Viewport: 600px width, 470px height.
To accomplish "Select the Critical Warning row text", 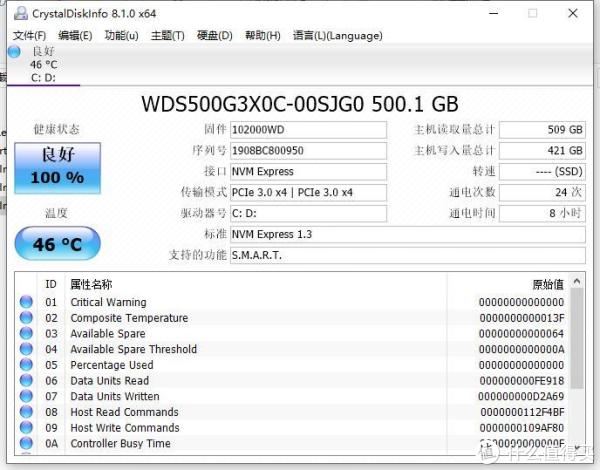I will coord(108,302).
